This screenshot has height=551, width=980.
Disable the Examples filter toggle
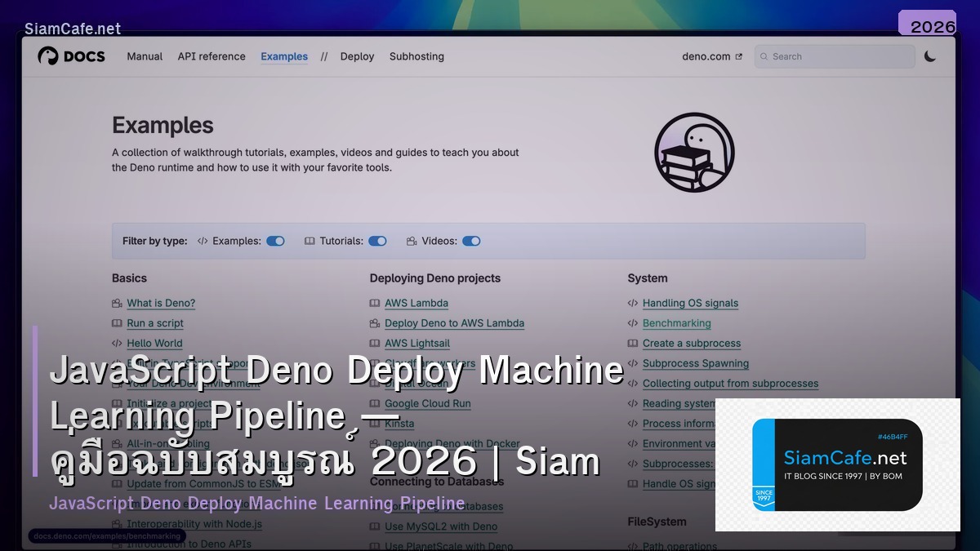[274, 241]
